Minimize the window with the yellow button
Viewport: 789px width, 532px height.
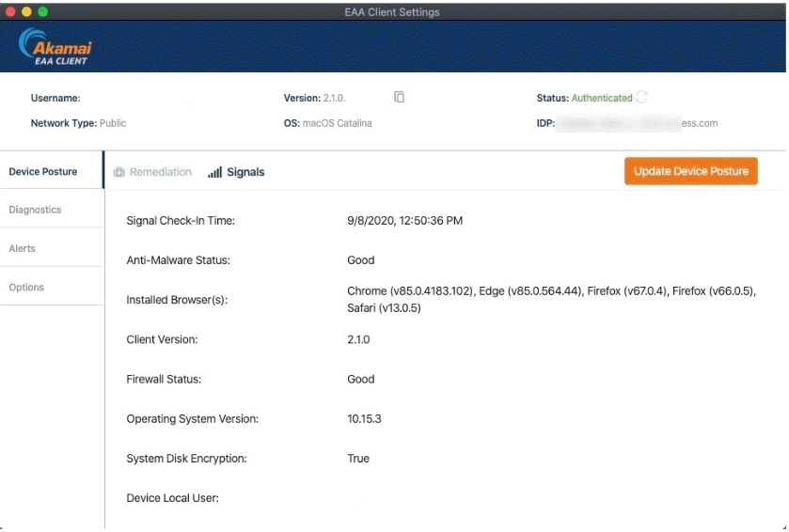(x=27, y=12)
